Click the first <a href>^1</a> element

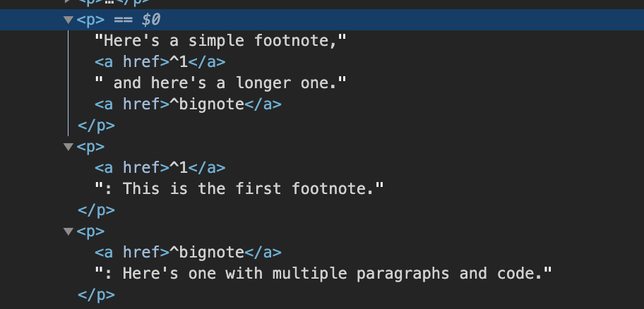click(x=160, y=62)
